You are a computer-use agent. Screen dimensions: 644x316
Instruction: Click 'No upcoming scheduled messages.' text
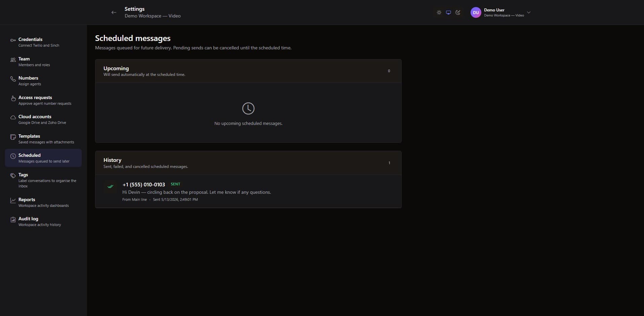pos(248,124)
